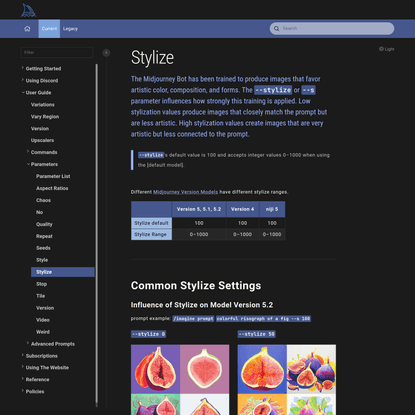Open the Chaos parameter page

click(43, 200)
